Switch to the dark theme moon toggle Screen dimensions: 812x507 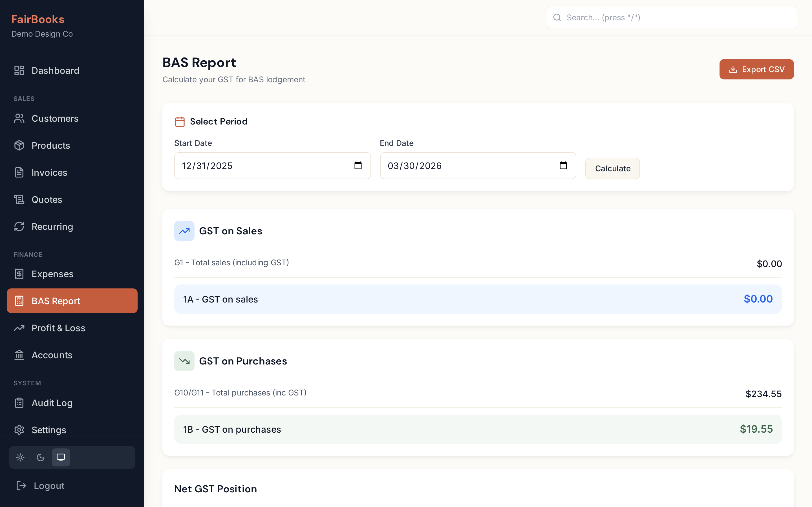click(41, 457)
